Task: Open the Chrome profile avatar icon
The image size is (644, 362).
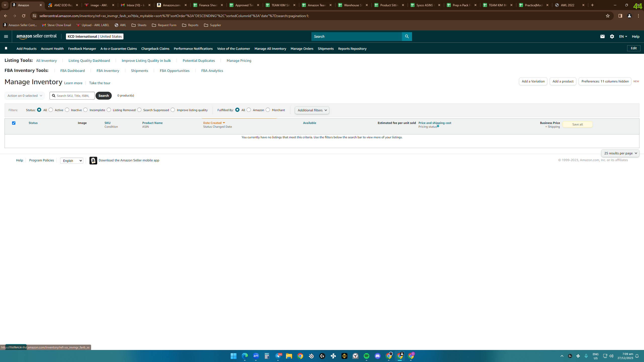Action: pos(629,16)
